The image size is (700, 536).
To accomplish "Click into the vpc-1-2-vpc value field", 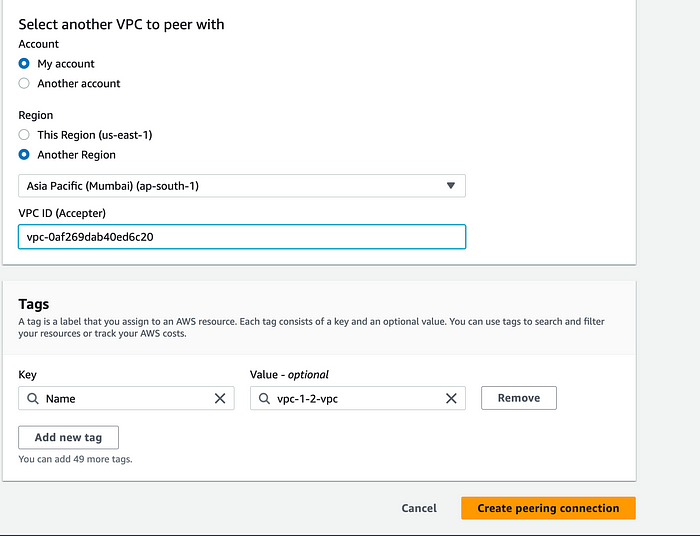I will pyautogui.click(x=358, y=398).
